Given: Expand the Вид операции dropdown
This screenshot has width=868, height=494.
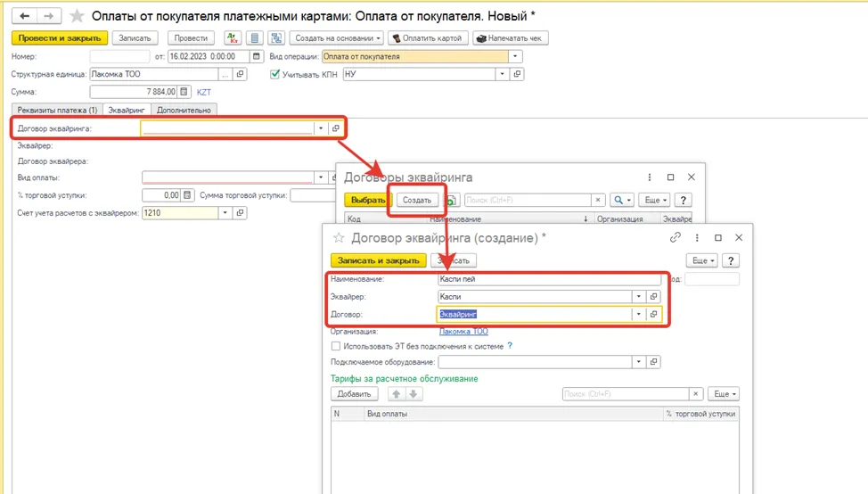Looking at the screenshot, I should pyautogui.click(x=515, y=56).
